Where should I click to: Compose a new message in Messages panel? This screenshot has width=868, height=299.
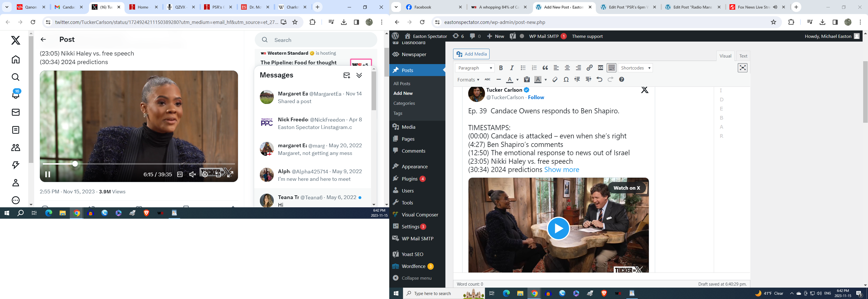(347, 75)
